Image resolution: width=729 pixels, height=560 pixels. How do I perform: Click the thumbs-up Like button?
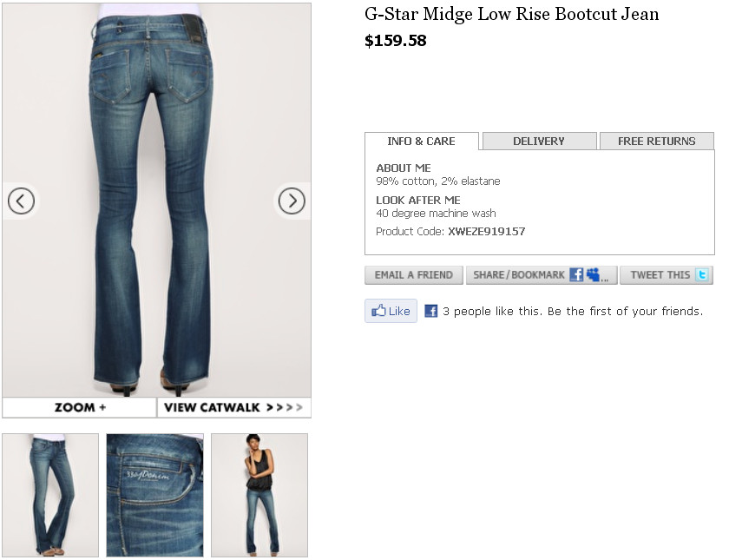point(391,311)
